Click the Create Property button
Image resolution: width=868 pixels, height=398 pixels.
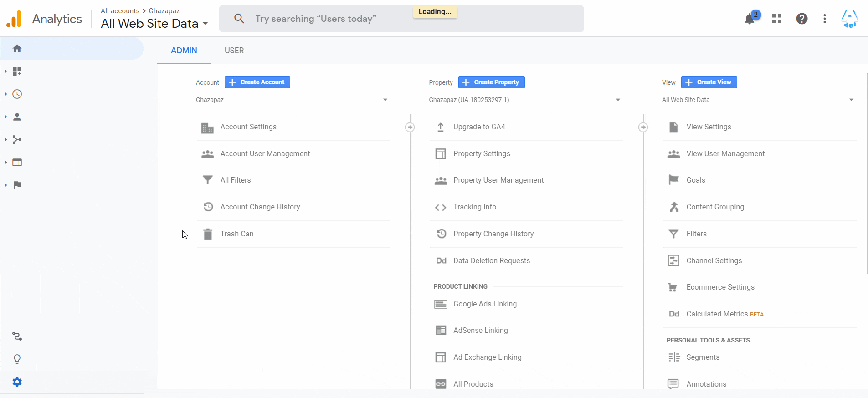tap(492, 82)
